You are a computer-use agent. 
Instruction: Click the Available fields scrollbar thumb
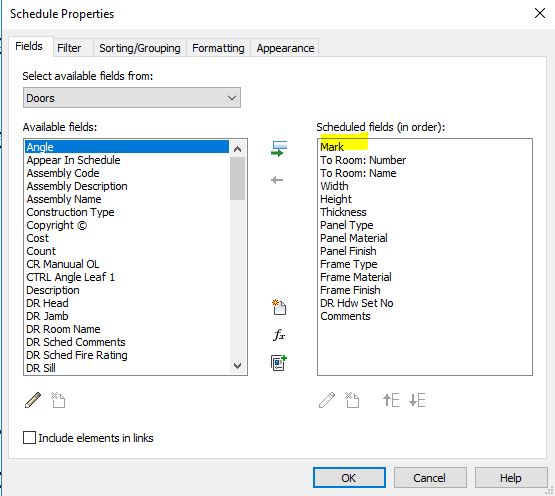tap(238, 178)
